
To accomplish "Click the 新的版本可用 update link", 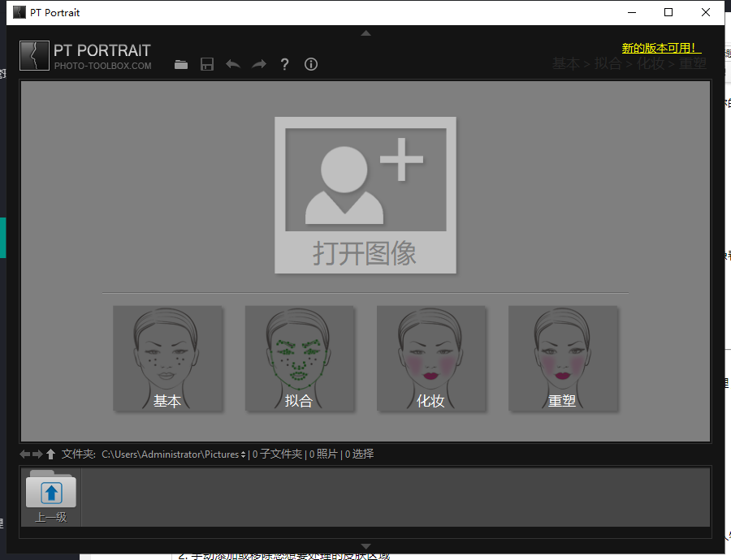I will pos(661,49).
